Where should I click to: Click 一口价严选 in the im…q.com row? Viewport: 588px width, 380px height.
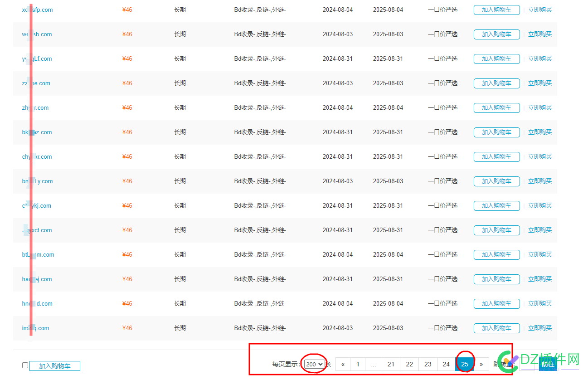pos(442,328)
